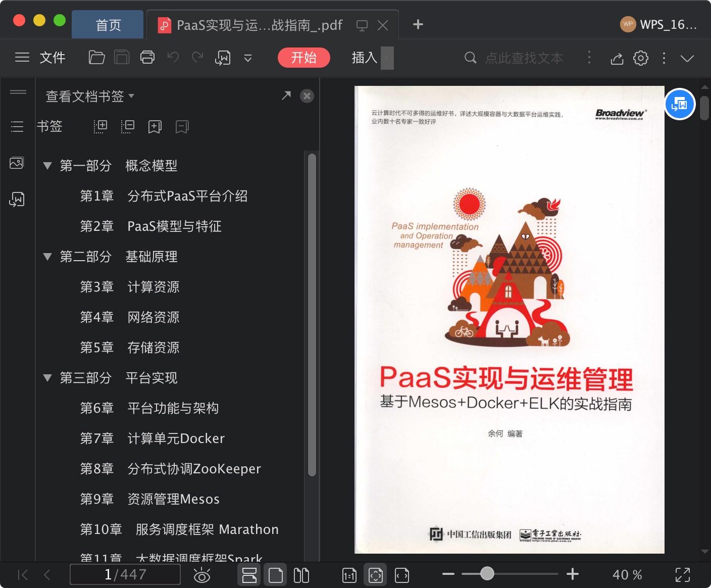The height and width of the screenshot is (588, 711).
Task: Click the zoom slider handle
Action: pos(487,573)
